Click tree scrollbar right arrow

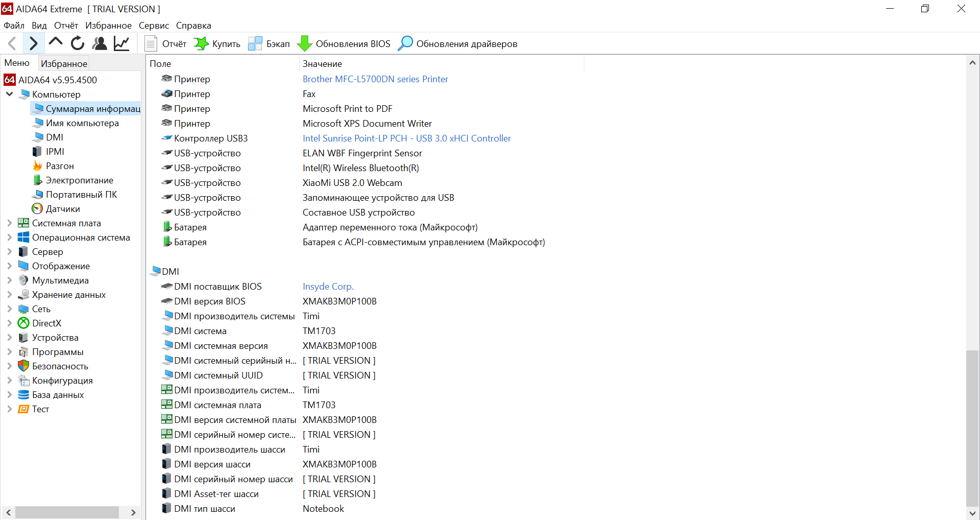point(133,512)
